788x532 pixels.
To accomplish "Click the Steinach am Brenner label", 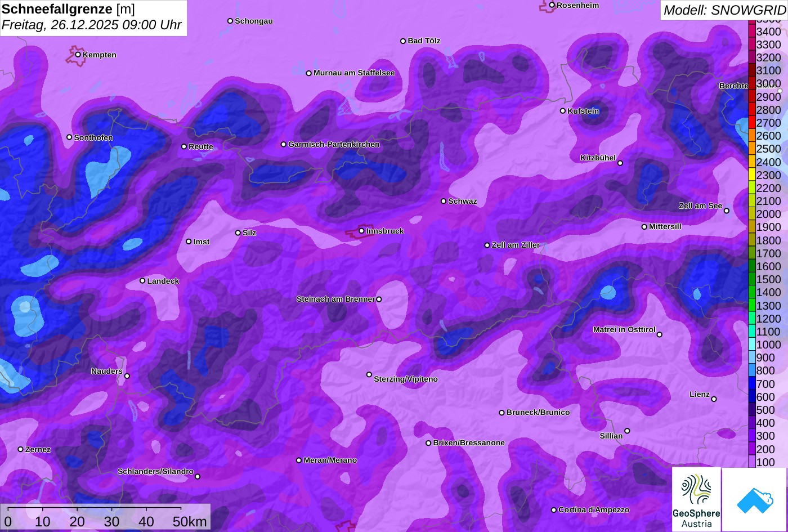I will 335,299.
